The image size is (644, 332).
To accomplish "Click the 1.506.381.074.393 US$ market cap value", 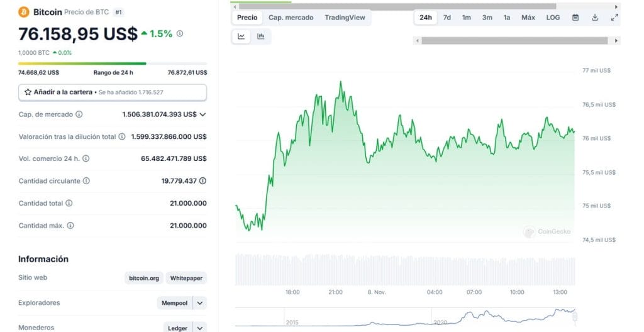I will pyautogui.click(x=159, y=114).
